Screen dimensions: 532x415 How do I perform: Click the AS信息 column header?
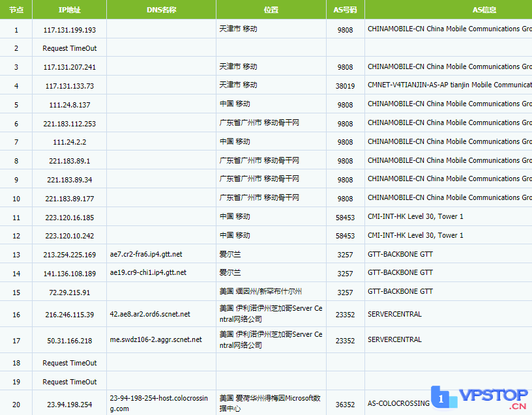point(484,10)
